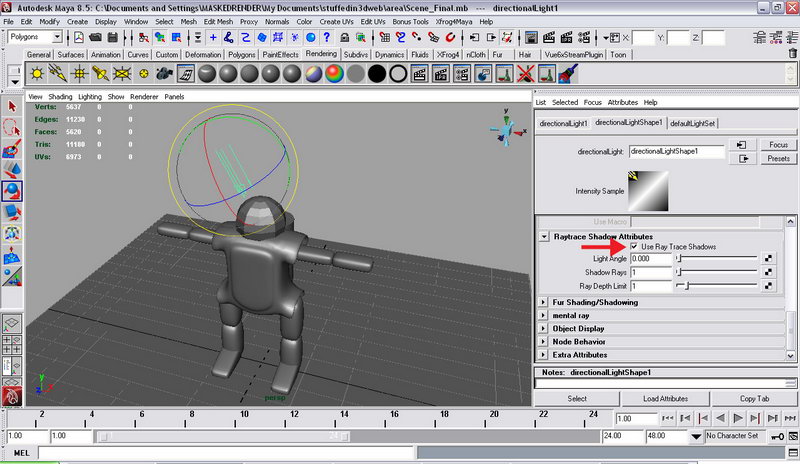
Task: Click map button next to Light Angle slider
Action: pyautogui.click(x=768, y=259)
